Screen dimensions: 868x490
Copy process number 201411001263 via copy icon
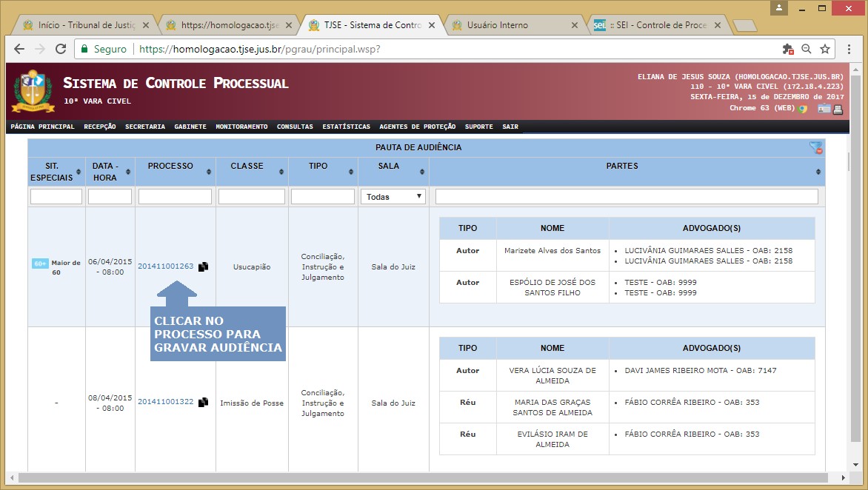click(203, 266)
